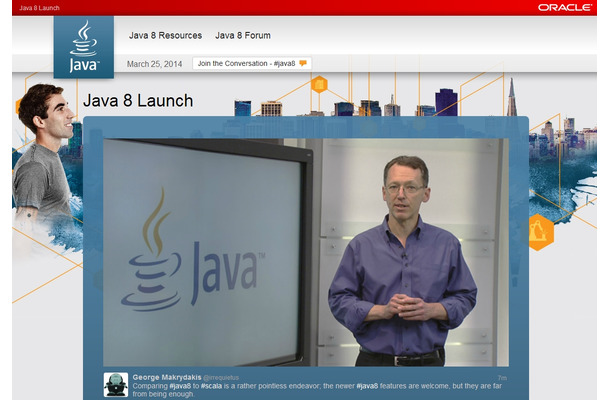Click the #scala hashtag in the tweet
The height and width of the screenshot is (400, 610).
click(211, 386)
